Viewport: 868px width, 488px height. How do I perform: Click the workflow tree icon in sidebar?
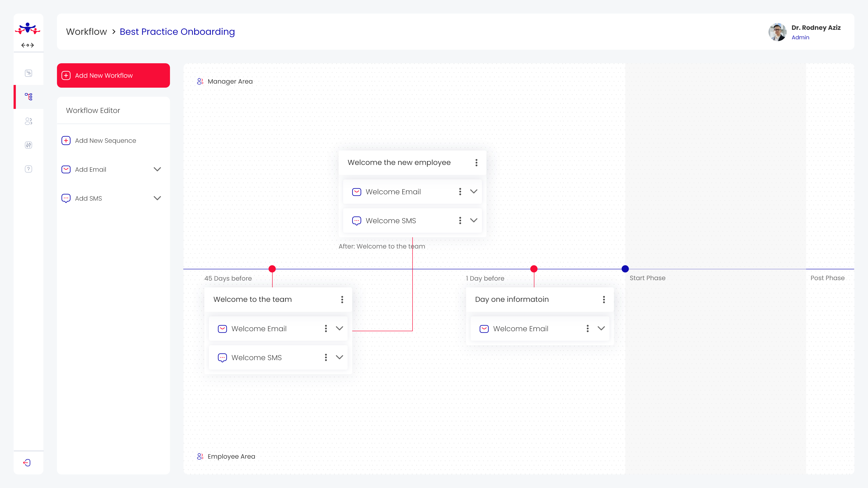pyautogui.click(x=29, y=97)
